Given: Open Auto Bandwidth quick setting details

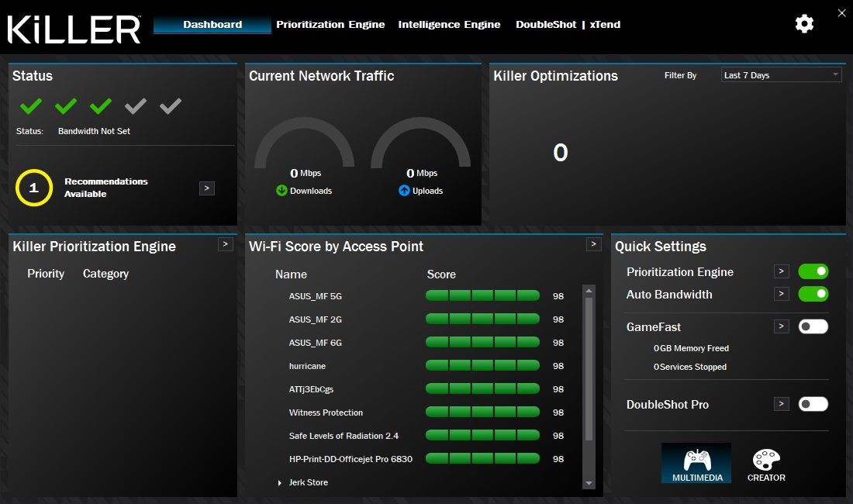Looking at the screenshot, I should pyautogui.click(x=781, y=294).
